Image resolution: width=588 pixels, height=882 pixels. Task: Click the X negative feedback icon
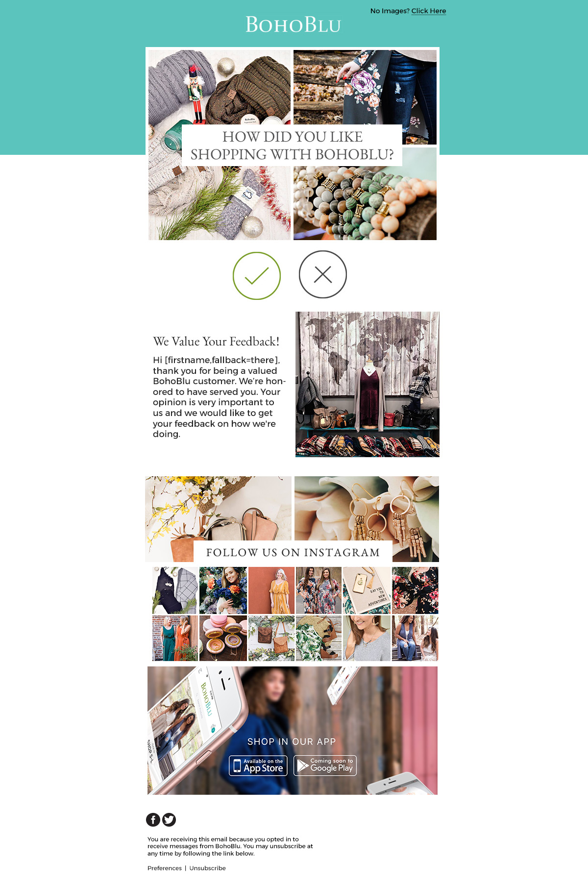coord(323,274)
